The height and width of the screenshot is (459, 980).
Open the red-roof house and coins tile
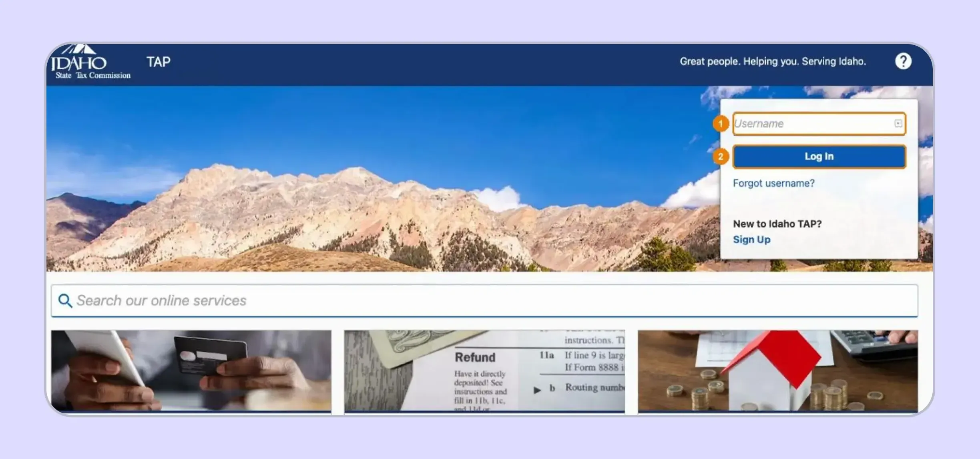coord(777,371)
